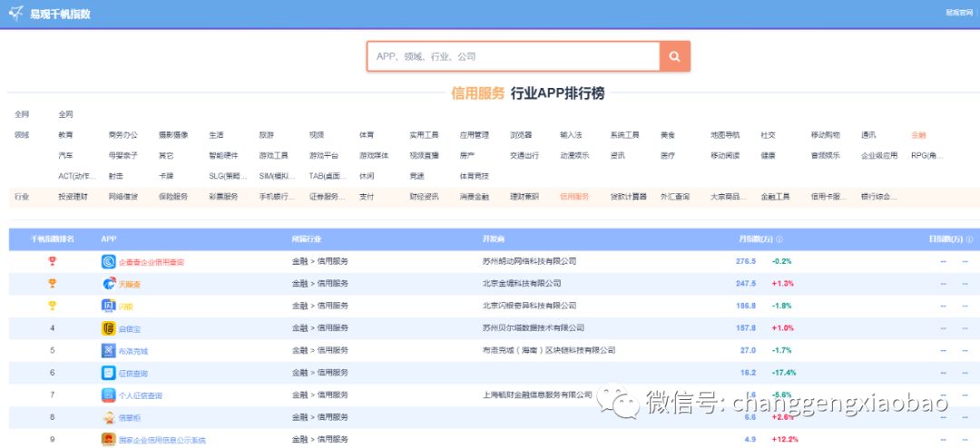The width and height of the screenshot is (980, 448).
Task: Select the highlighted 金融 domain filter
Action: coord(918,135)
